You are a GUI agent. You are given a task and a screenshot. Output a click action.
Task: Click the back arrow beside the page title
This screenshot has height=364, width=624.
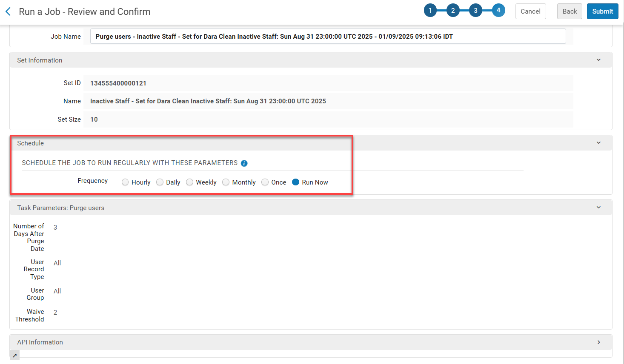click(8, 11)
